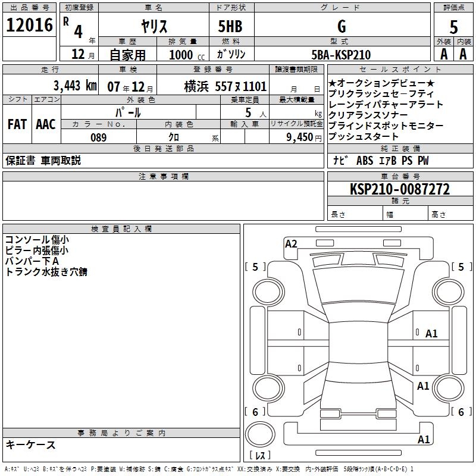Click the windshield area of car diagram
Viewport: 476px width, 476px height.
[x=359, y=286]
